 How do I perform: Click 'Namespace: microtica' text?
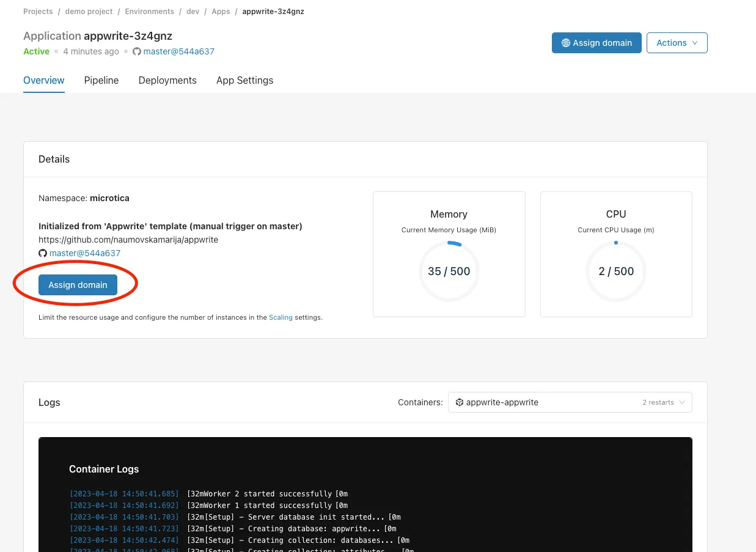point(84,198)
